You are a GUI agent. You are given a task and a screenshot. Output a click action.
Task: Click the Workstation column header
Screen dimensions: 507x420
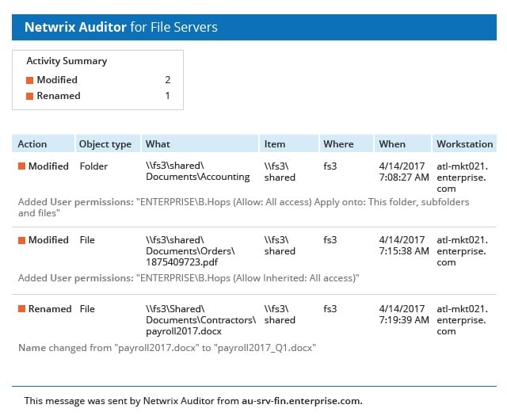click(465, 143)
